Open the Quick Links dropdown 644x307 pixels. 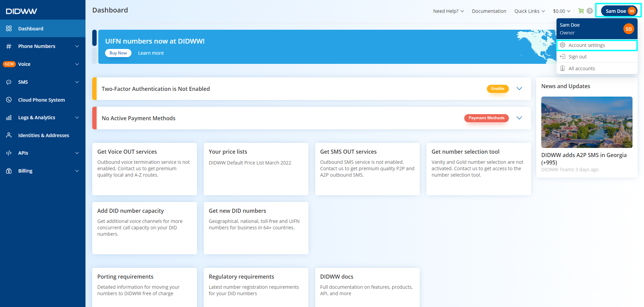point(529,11)
